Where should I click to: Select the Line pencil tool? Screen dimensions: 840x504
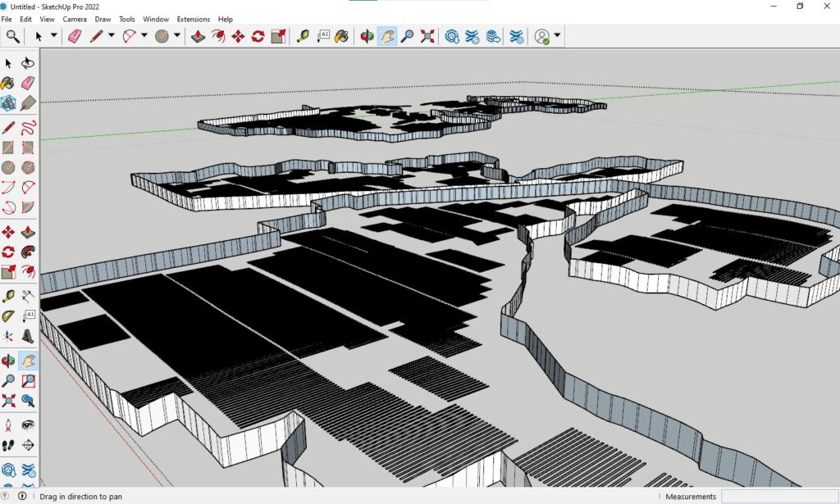[x=96, y=35]
